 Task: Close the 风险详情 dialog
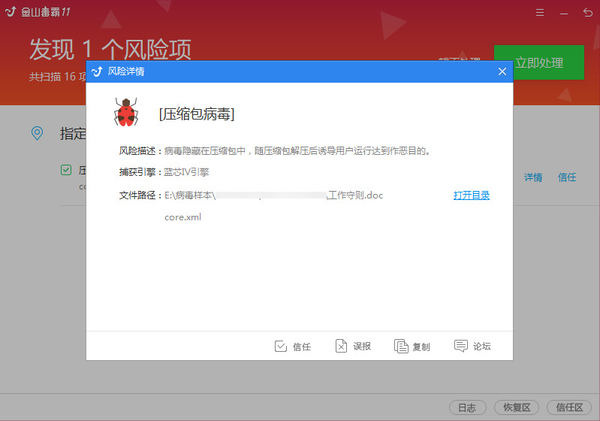pyautogui.click(x=502, y=72)
